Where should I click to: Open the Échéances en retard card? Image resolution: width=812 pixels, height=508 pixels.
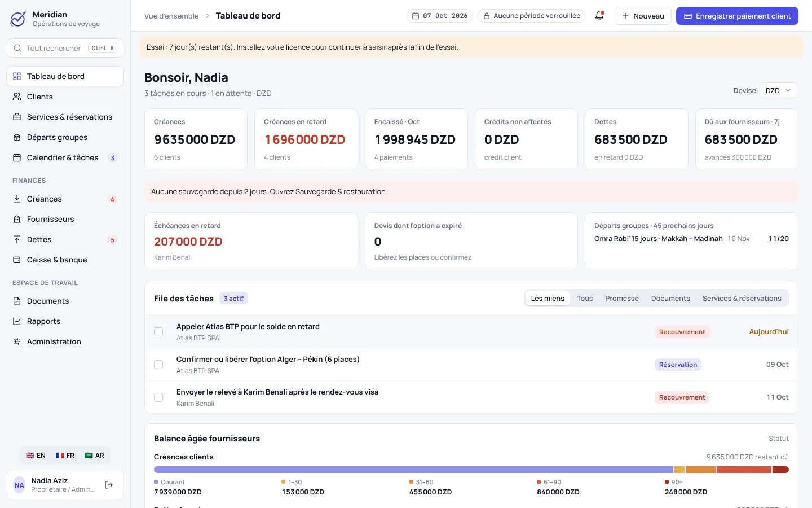pyautogui.click(x=251, y=241)
